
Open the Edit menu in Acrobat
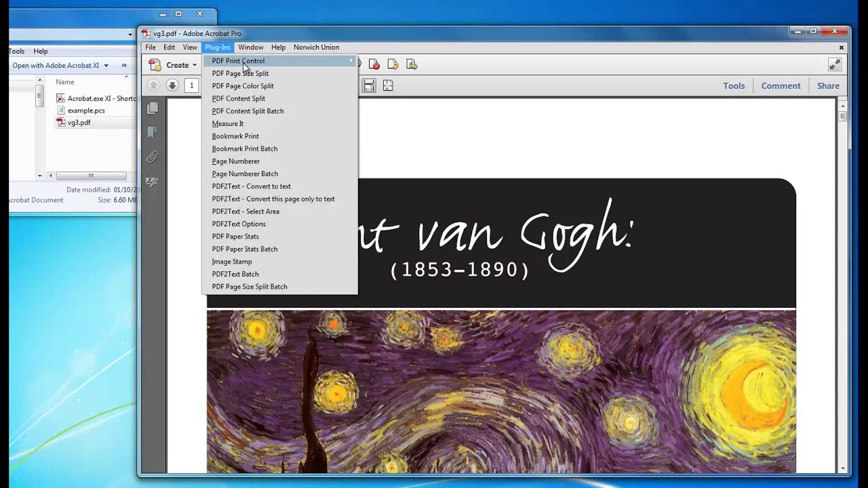(169, 47)
